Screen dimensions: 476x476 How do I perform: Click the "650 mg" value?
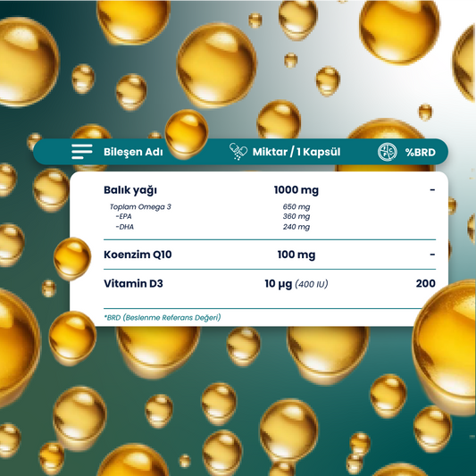coord(296,207)
